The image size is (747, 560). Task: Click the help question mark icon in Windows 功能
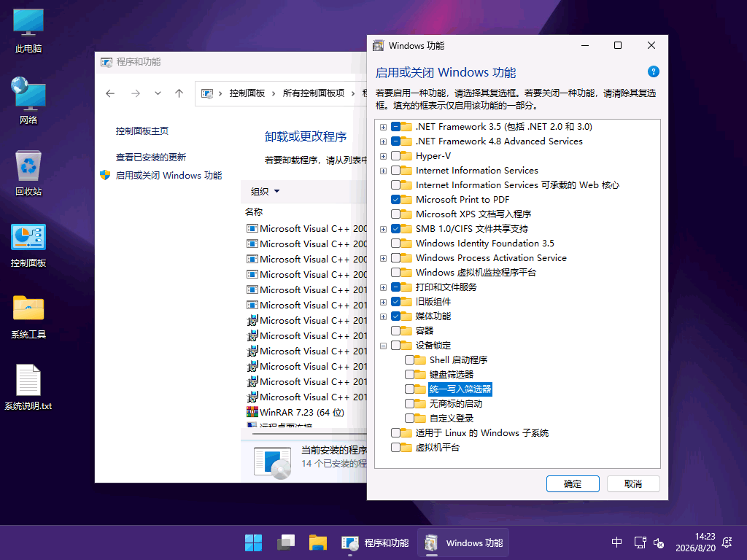[653, 72]
